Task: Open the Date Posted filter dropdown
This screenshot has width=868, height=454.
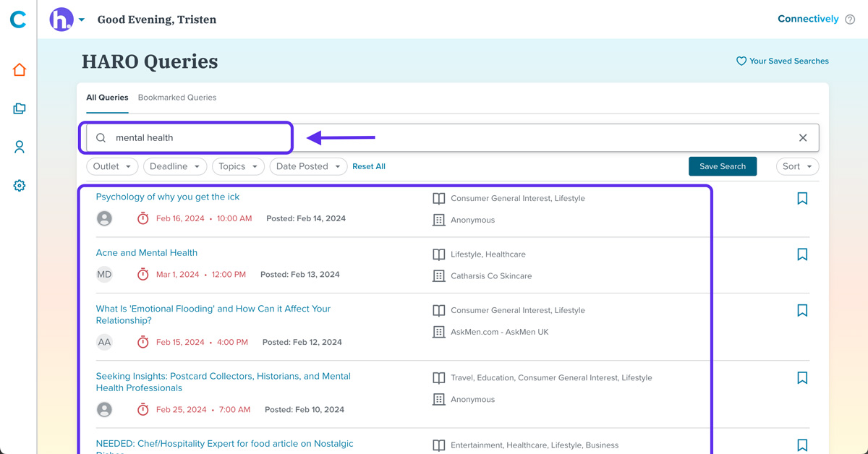Action: (x=308, y=166)
